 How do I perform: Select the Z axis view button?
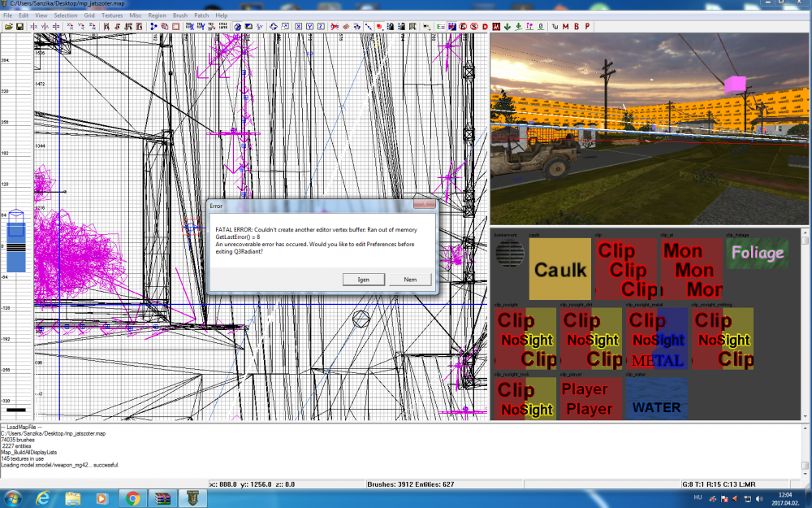pos(321,26)
